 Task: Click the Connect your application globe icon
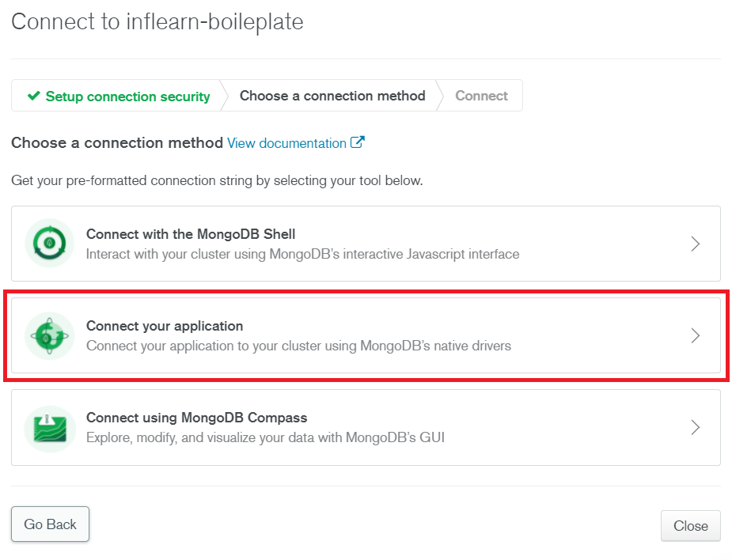(x=50, y=335)
